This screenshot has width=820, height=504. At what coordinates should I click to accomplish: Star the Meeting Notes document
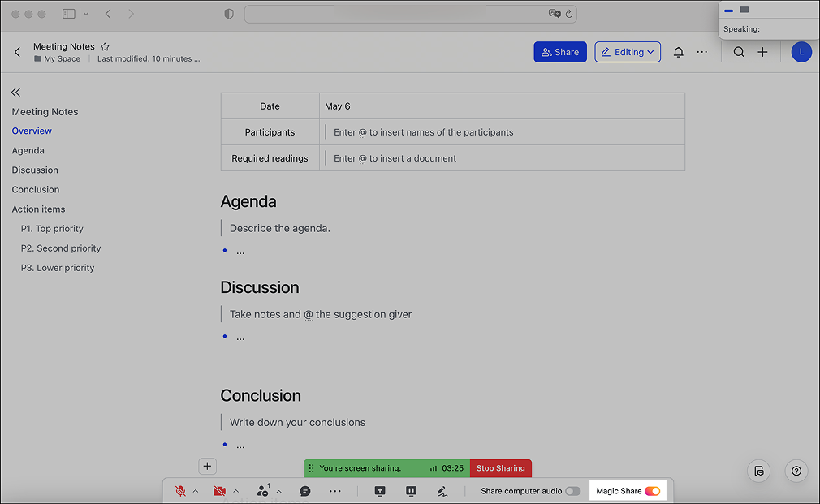coord(105,47)
